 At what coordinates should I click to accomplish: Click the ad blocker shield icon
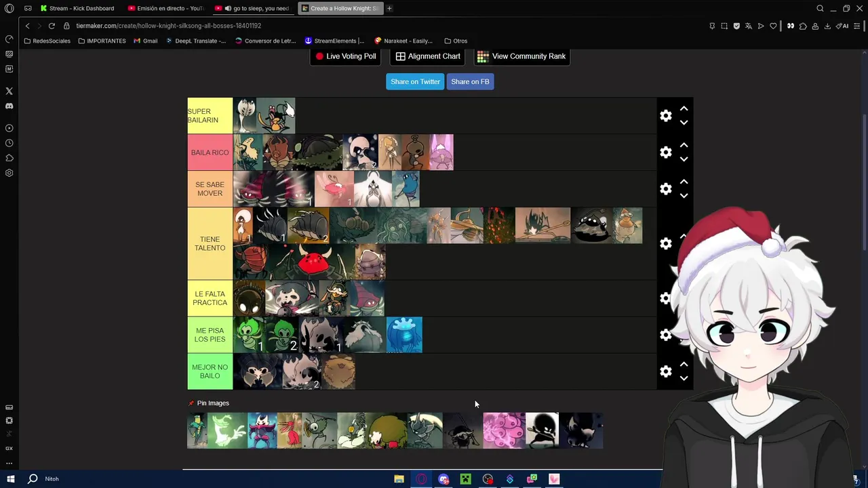(736, 26)
